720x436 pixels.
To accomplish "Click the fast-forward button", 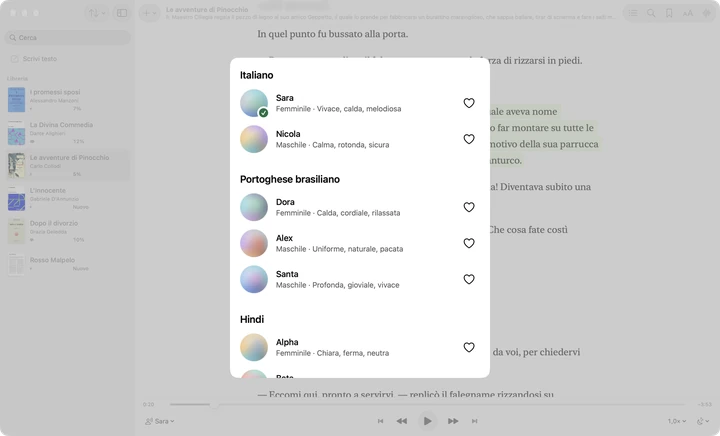I will pyautogui.click(x=453, y=421).
